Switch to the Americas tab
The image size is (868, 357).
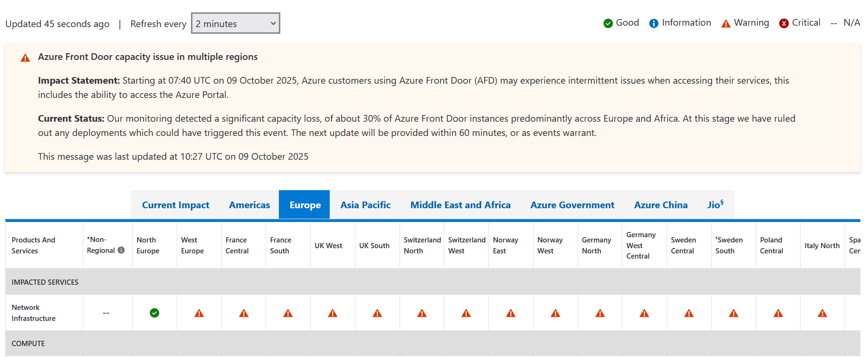coord(249,205)
